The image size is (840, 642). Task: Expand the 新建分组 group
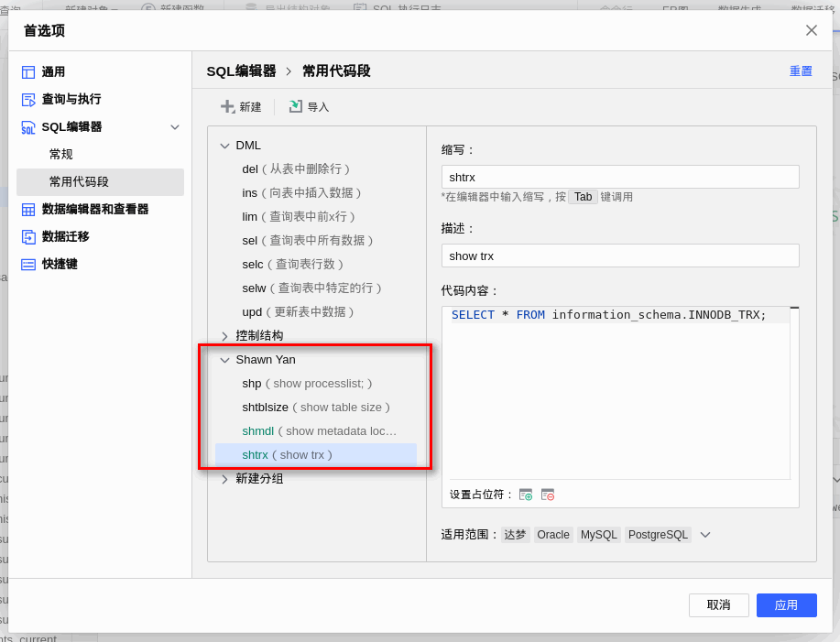pyautogui.click(x=224, y=479)
